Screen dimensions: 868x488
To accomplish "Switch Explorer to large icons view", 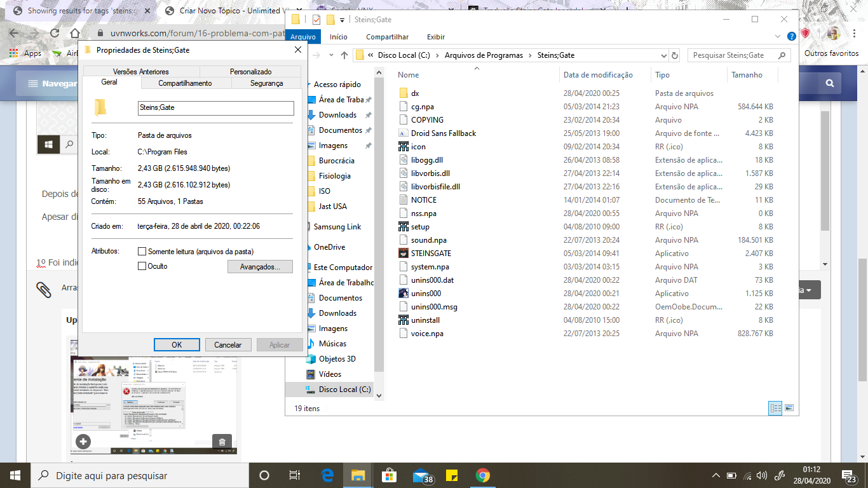I will point(789,408).
